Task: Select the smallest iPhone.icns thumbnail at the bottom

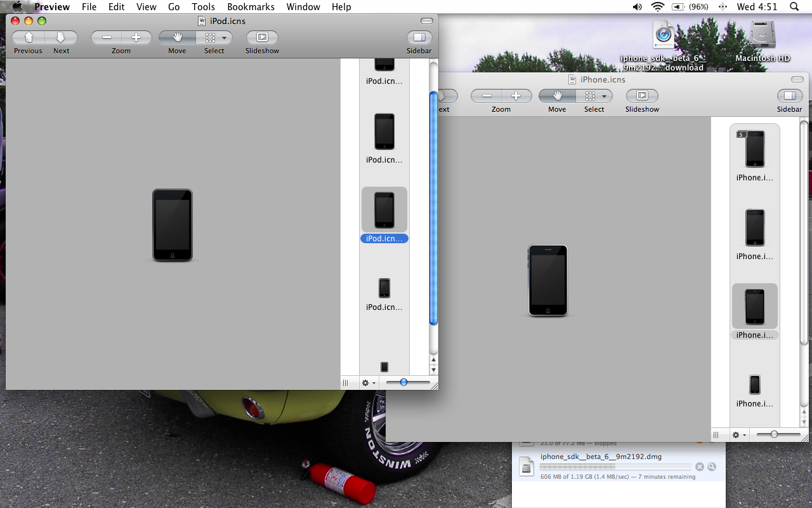Action: click(755, 384)
